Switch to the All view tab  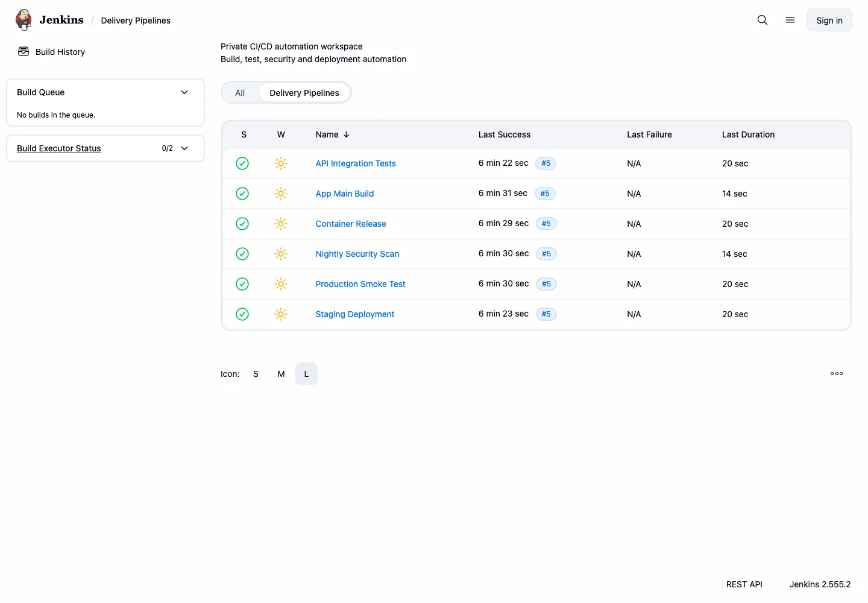tap(240, 93)
